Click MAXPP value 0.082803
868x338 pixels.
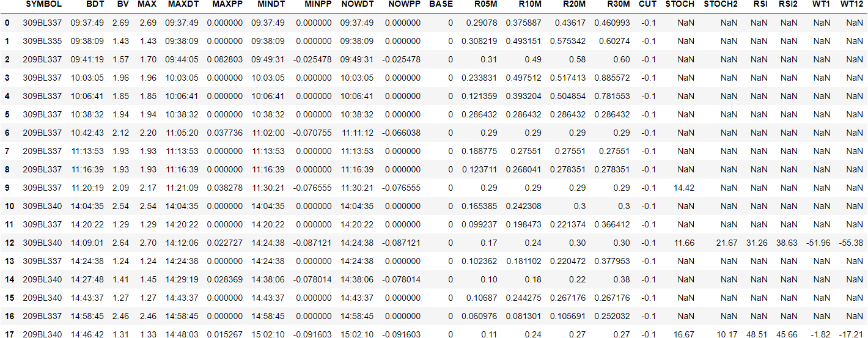[224, 59]
